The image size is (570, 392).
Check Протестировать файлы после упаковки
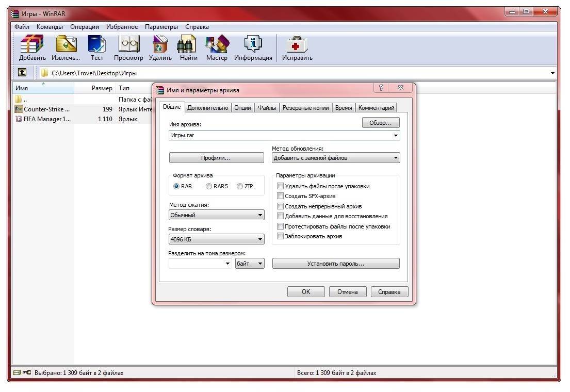(x=280, y=226)
